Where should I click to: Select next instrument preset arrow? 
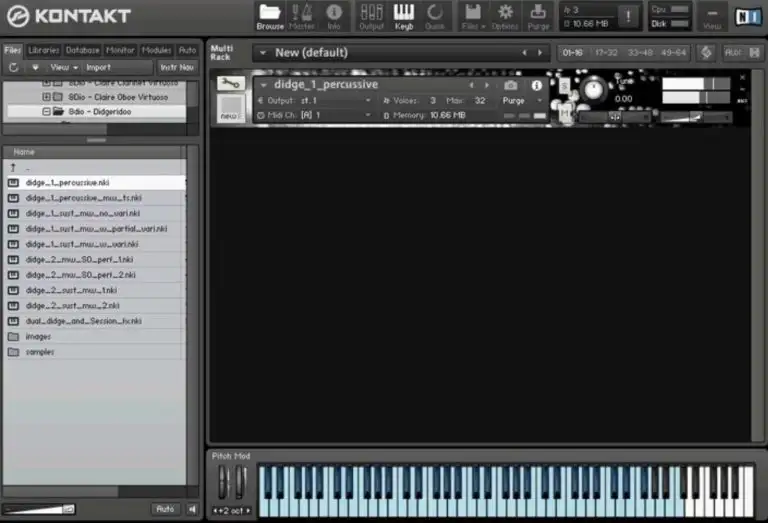486,85
